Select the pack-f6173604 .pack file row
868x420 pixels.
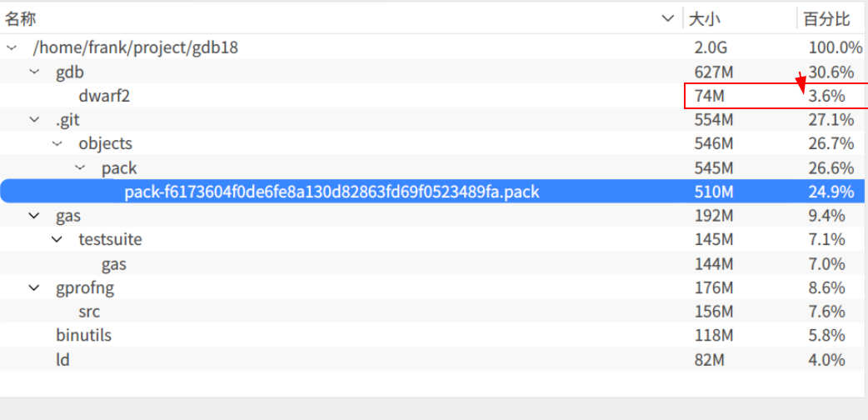pyautogui.click(x=332, y=192)
